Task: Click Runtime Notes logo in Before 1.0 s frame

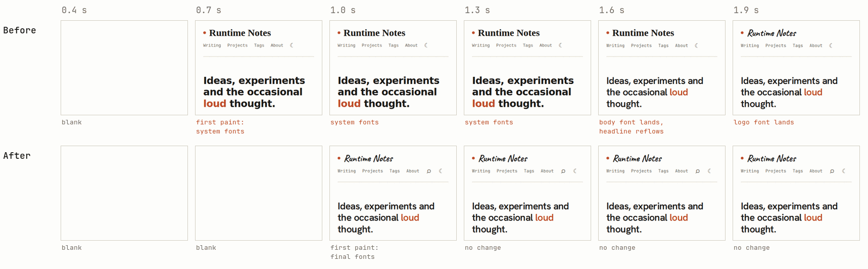Action: click(x=374, y=33)
